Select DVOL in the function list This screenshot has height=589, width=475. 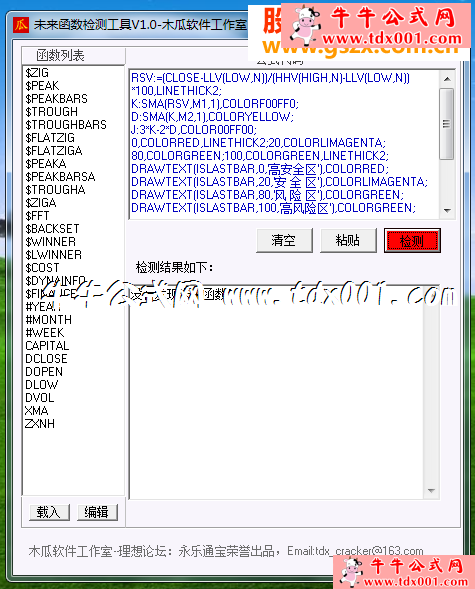tap(39, 397)
